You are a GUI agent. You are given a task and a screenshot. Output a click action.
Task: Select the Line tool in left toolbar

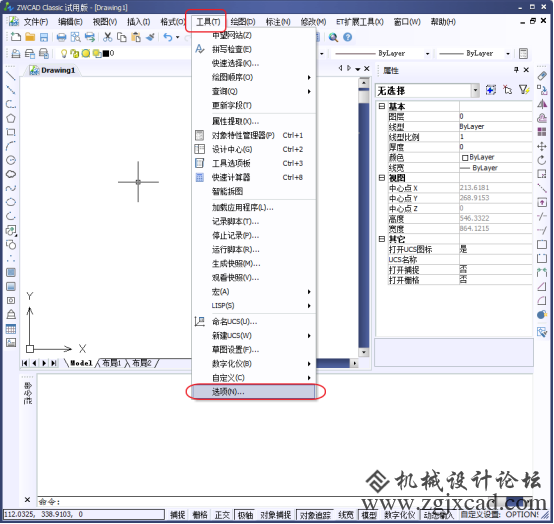11,76
